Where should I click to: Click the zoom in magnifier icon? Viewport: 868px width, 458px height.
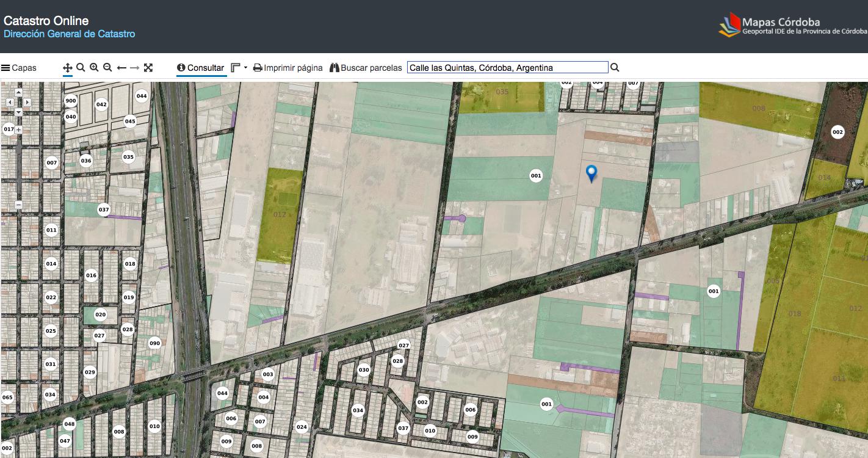[94, 68]
